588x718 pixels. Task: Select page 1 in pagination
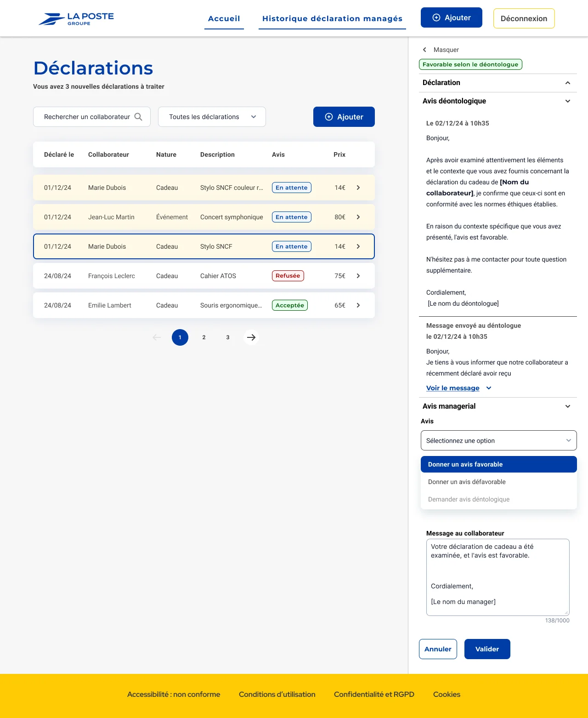(180, 337)
